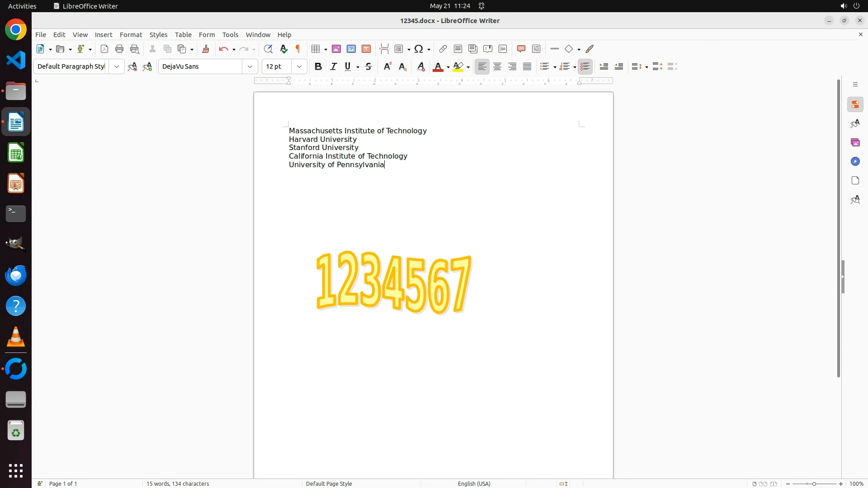Insert a text box from toolbar

(366, 49)
